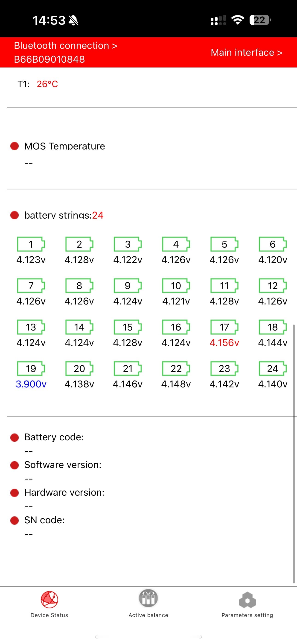
Task: Tap the red dot beside MOS Temperature
Action: click(x=15, y=146)
